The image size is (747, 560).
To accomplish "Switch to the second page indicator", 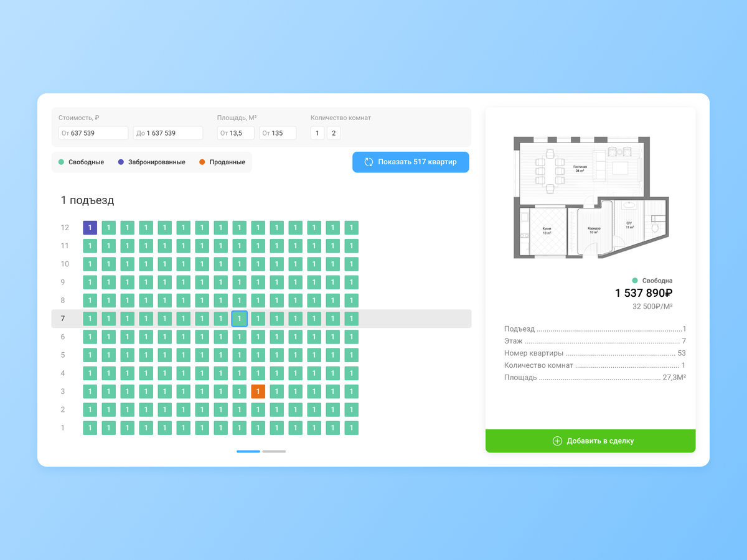I will [x=274, y=451].
